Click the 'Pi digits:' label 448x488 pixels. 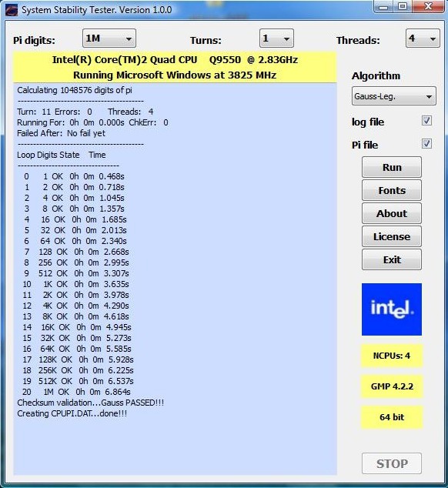(34, 41)
